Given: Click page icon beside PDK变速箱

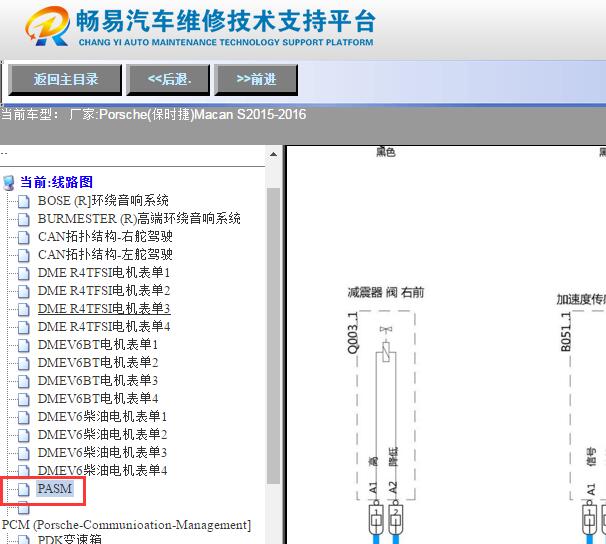Looking at the screenshot, I should 24,540.
